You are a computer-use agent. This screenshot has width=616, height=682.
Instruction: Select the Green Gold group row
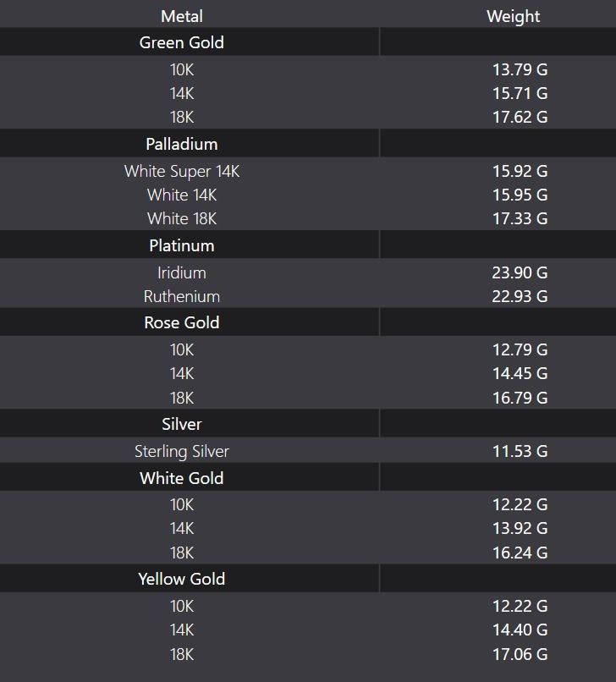(181, 42)
